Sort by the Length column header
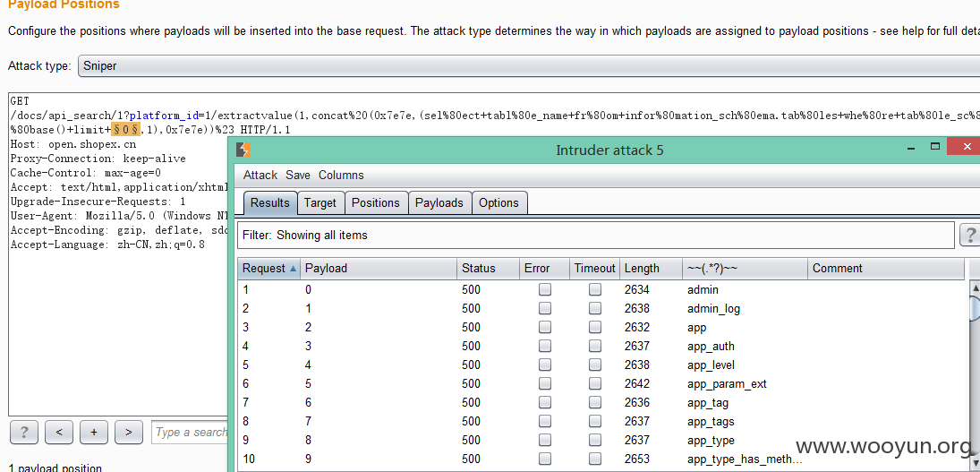 coord(651,268)
